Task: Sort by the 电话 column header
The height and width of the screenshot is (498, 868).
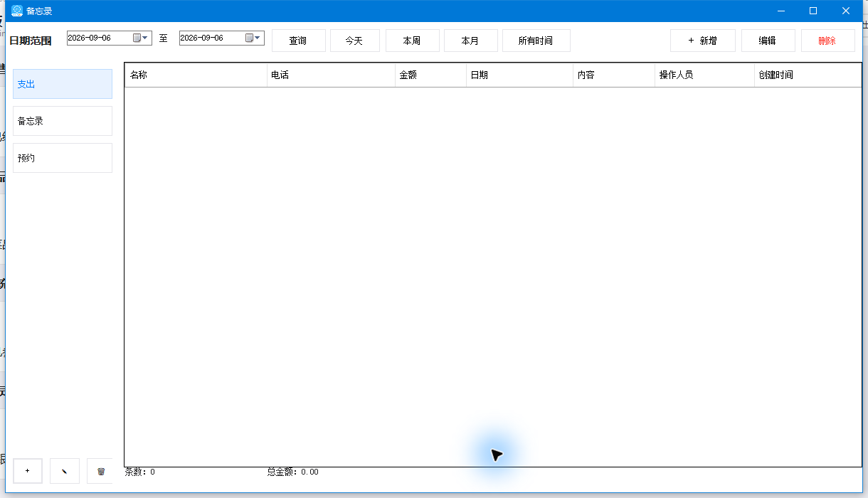Action: (x=331, y=75)
